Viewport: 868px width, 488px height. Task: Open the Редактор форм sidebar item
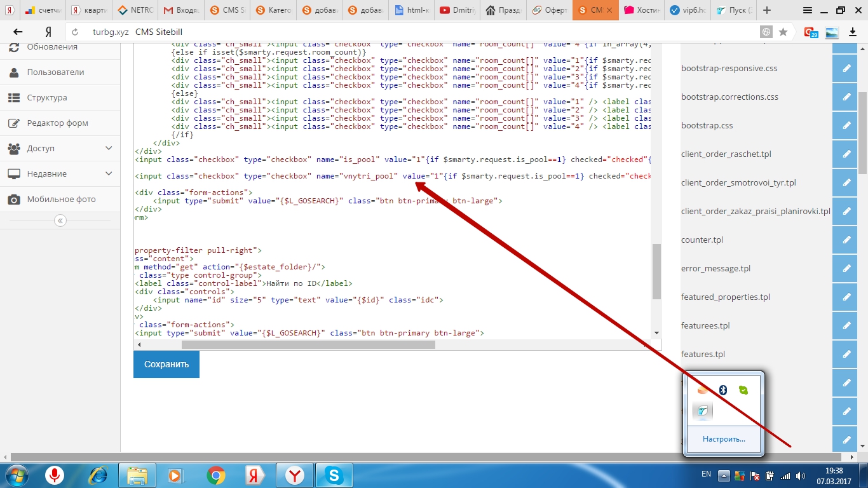coord(57,123)
